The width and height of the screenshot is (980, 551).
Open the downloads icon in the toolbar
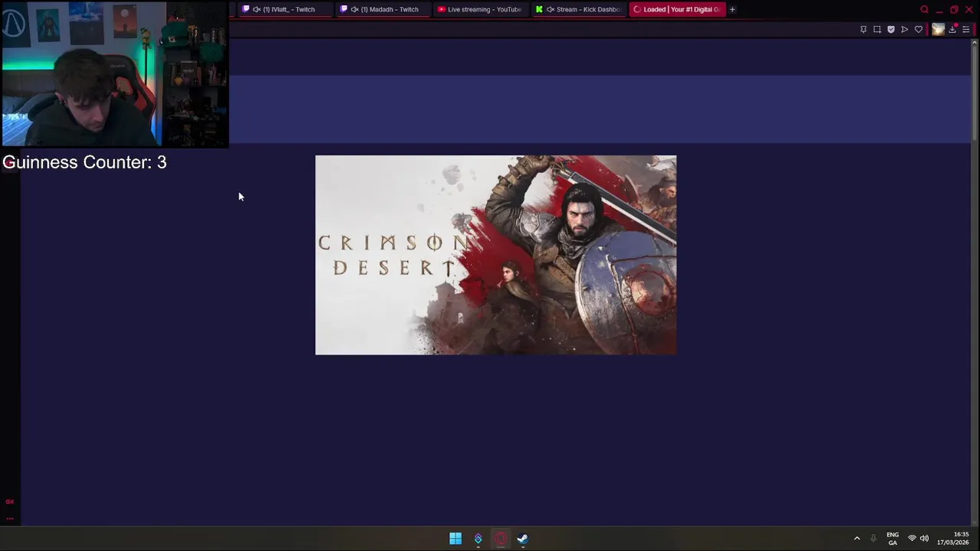point(952,29)
